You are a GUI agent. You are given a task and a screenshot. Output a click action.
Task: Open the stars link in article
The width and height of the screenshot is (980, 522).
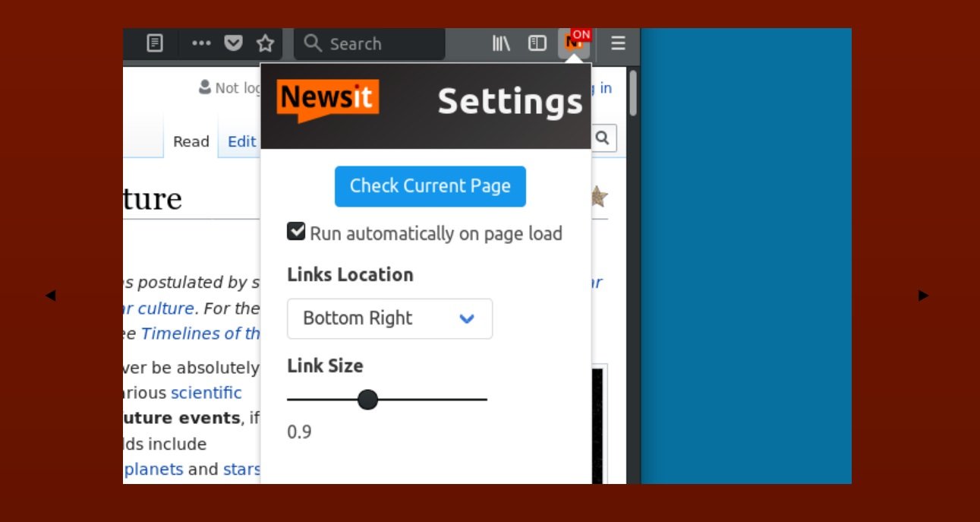point(241,469)
